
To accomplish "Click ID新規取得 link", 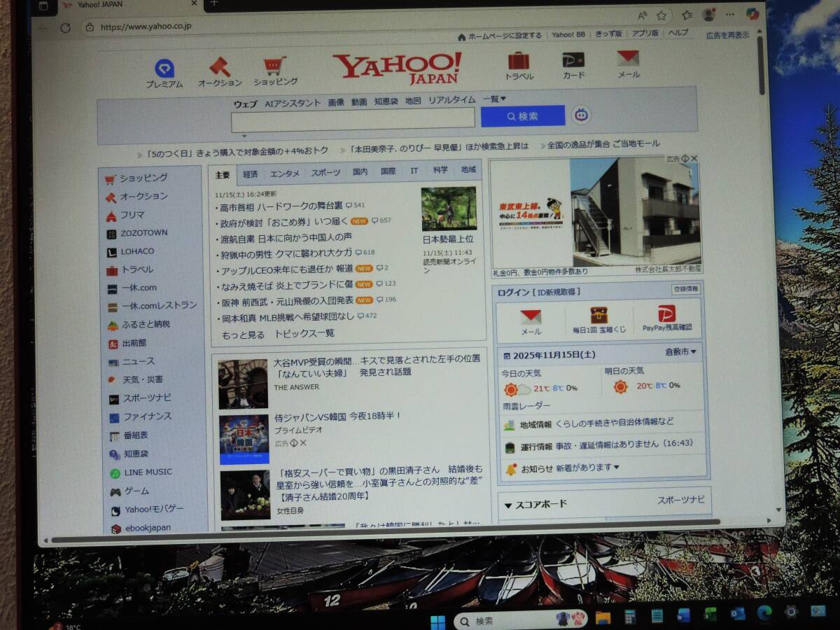I will coord(557,292).
